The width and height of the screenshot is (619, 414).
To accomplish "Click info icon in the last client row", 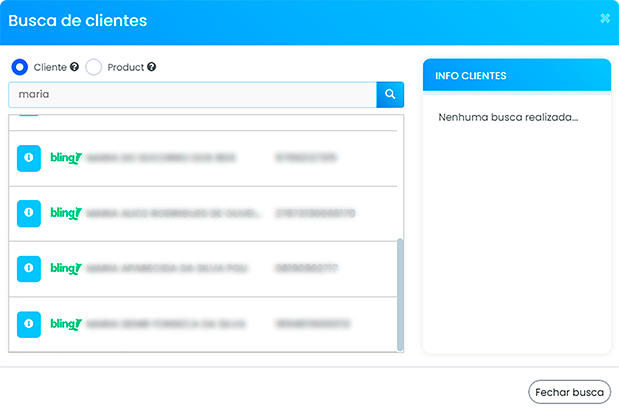I will click(x=29, y=324).
